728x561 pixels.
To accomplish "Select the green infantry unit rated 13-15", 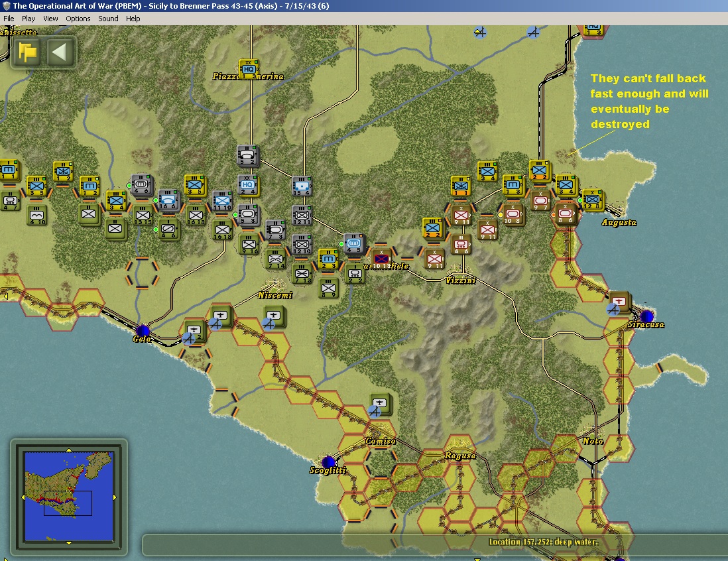I will click(143, 216).
